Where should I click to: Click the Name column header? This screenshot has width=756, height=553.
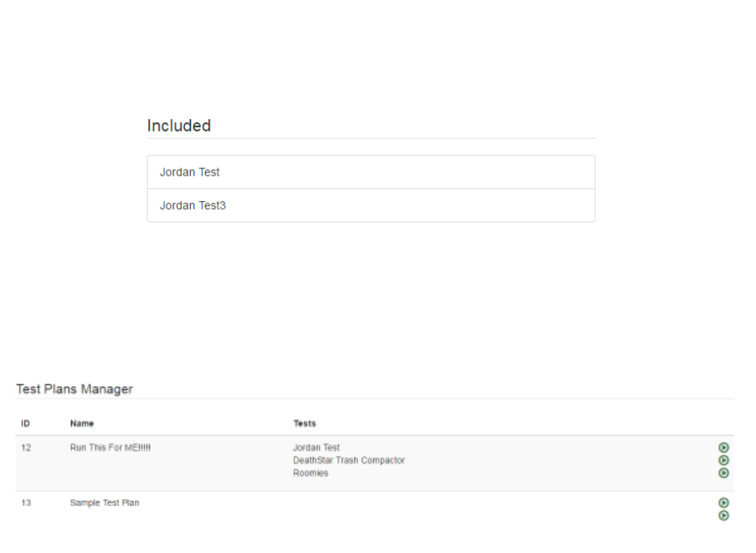(x=82, y=424)
